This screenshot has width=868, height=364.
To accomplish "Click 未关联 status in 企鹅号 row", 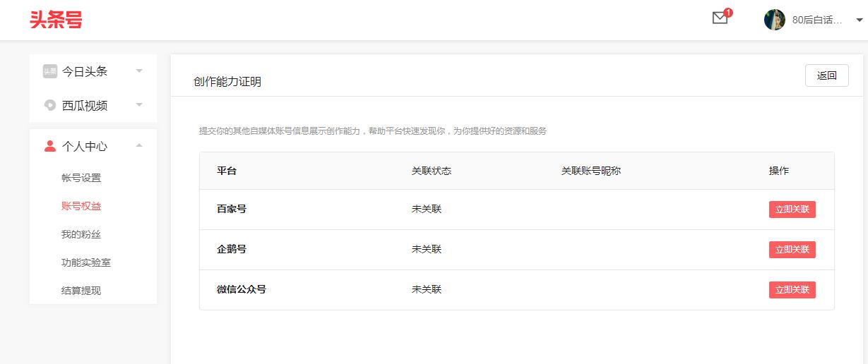I will pos(427,250).
